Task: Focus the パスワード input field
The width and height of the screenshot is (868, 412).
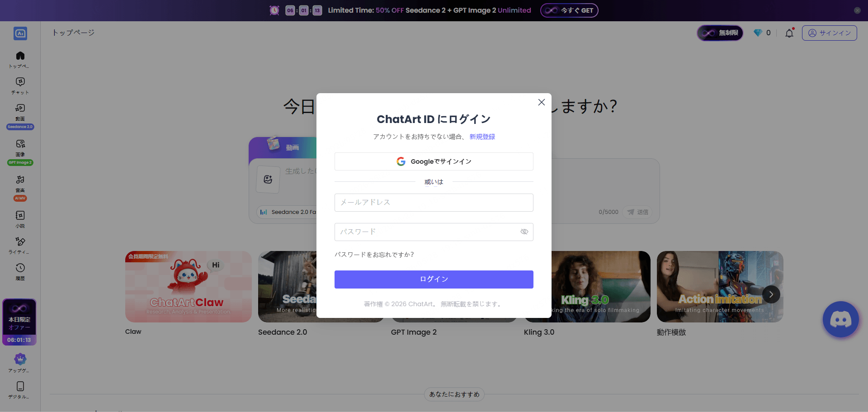Action: click(x=434, y=232)
